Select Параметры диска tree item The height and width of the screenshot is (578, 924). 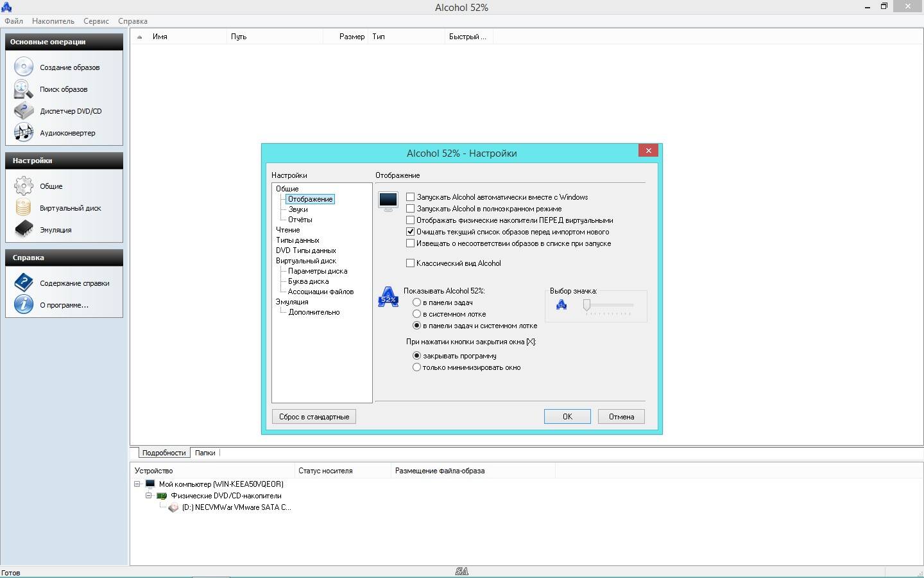pyautogui.click(x=318, y=270)
